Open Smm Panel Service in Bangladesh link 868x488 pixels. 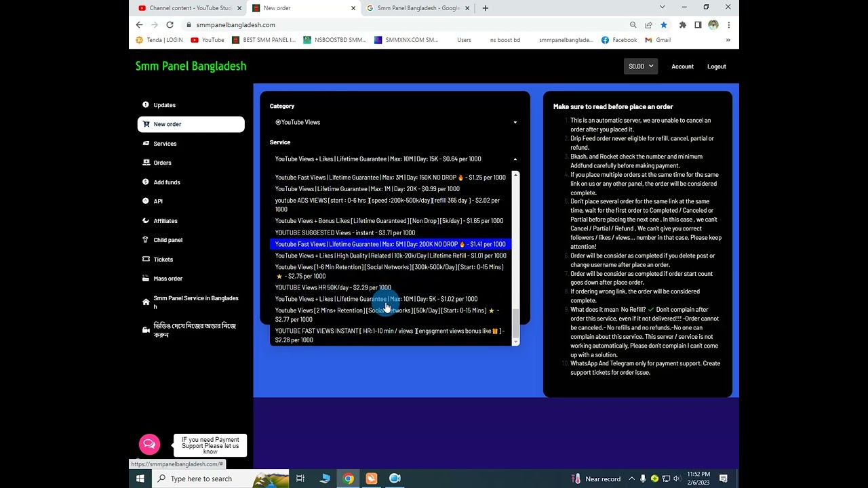(195, 302)
